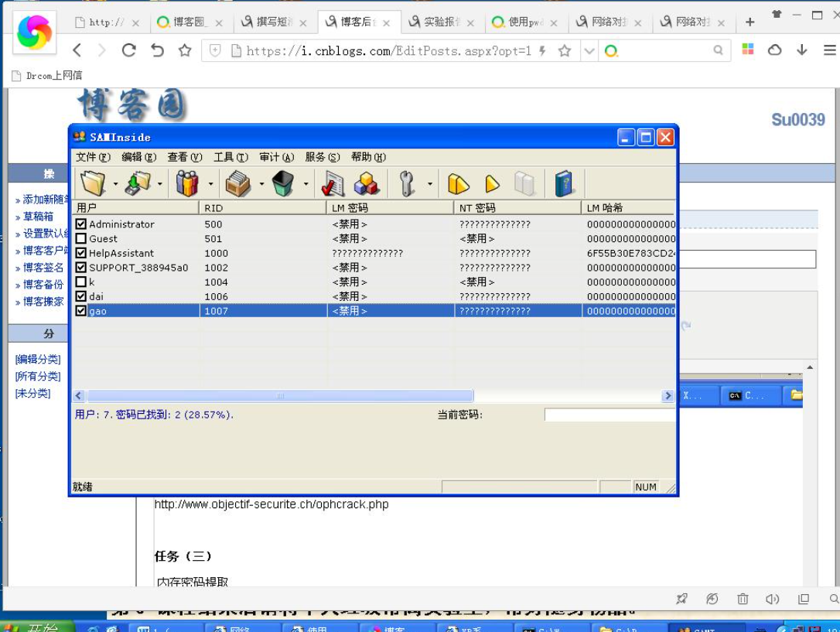This screenshot has width=840, height=632.
Task: Click the [编辑分类] link in sidebar
Action: (x=38, y=359)
